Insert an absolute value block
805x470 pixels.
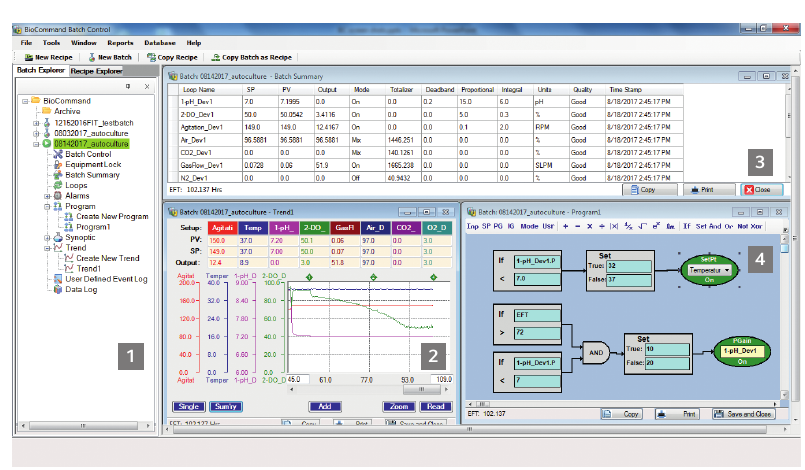pyautogui.click(x=614, y=226)
